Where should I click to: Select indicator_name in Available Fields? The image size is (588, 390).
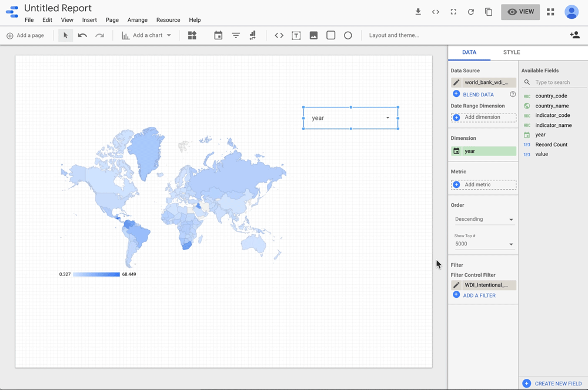pyautogui.click(x=553, y=125)
